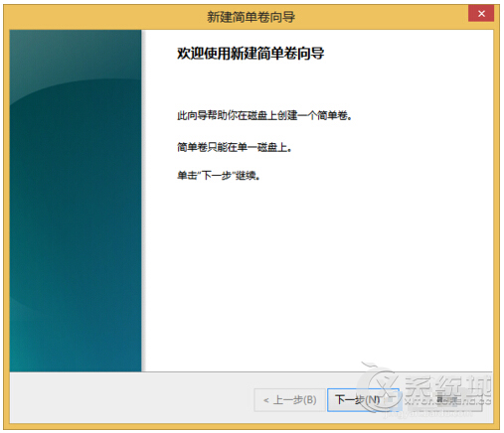Click the < 上一步(B) button
Viewport: 504px width, 433px height.
(x=289, y=400)
